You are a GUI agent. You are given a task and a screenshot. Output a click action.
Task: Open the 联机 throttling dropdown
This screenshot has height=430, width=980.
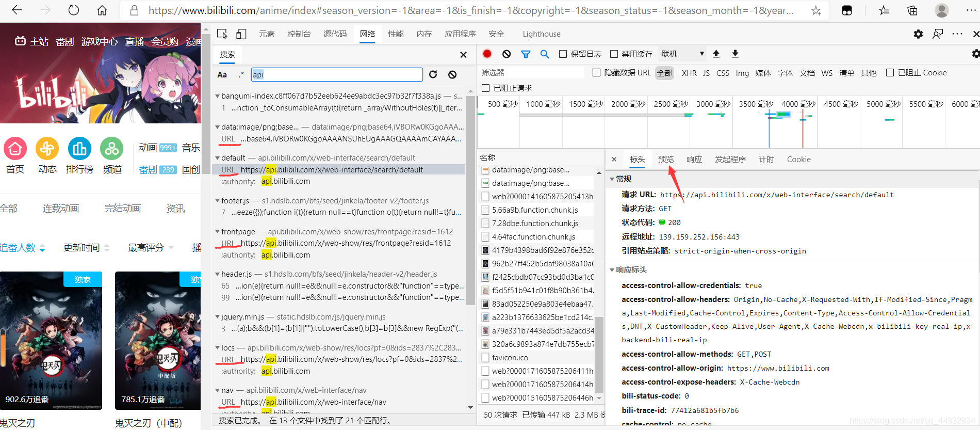(x=682, y=54)
